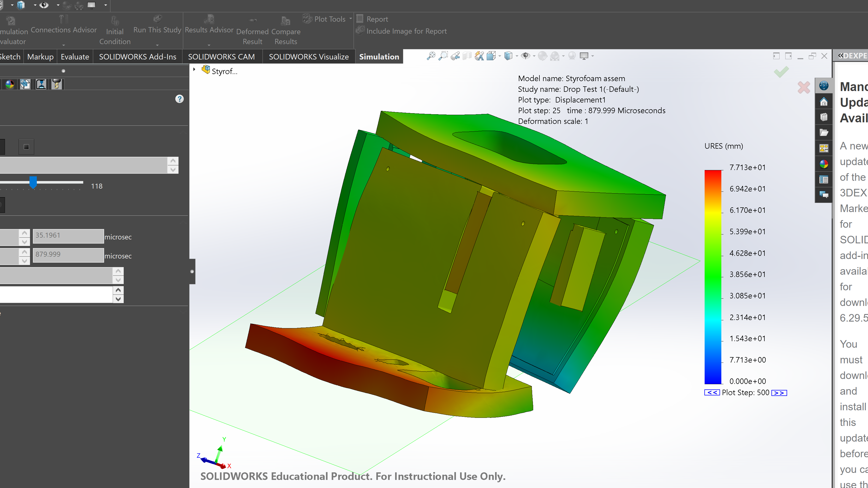Open the Plot Tools dropdown
Viewport: 868px width, 488px height.
[x=350, y=19]
